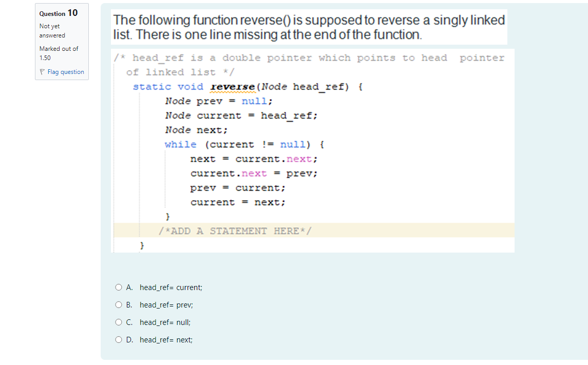Click the flag icon beside Flag question

pyautogui.click(x=41, y=71)
